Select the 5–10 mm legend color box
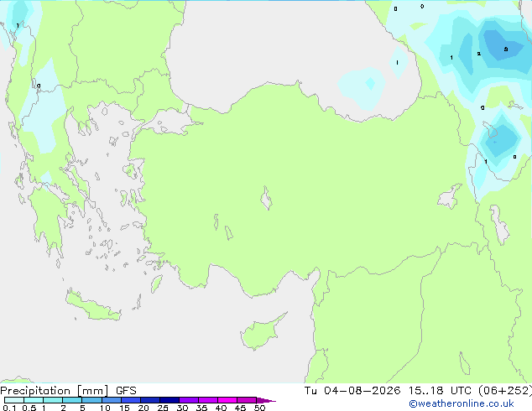The width and height of the screenshot is (532, 411). [91, 400]
